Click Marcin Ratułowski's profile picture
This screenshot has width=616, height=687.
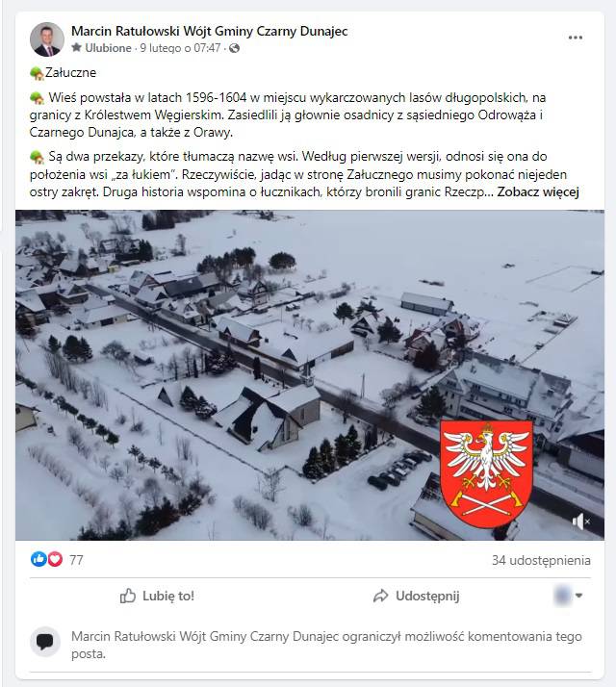click(47, 39)
